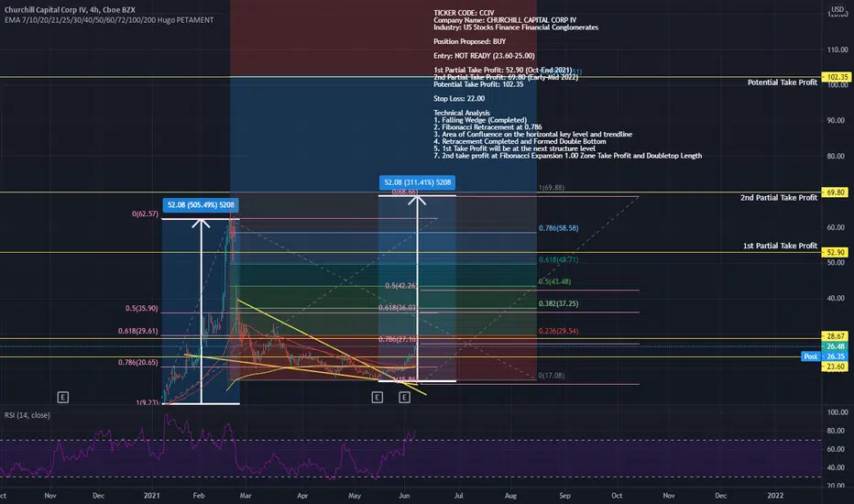The image size is (854, 504).
Task: Select the Falling Wedge (Completed) annotation line
Action: point(480,120)
